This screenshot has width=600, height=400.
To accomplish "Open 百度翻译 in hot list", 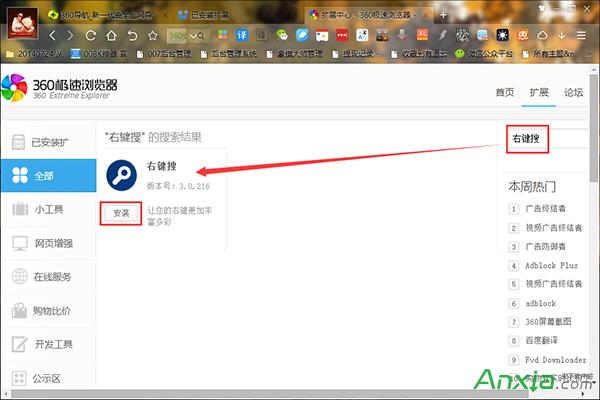I will [541, 340].
